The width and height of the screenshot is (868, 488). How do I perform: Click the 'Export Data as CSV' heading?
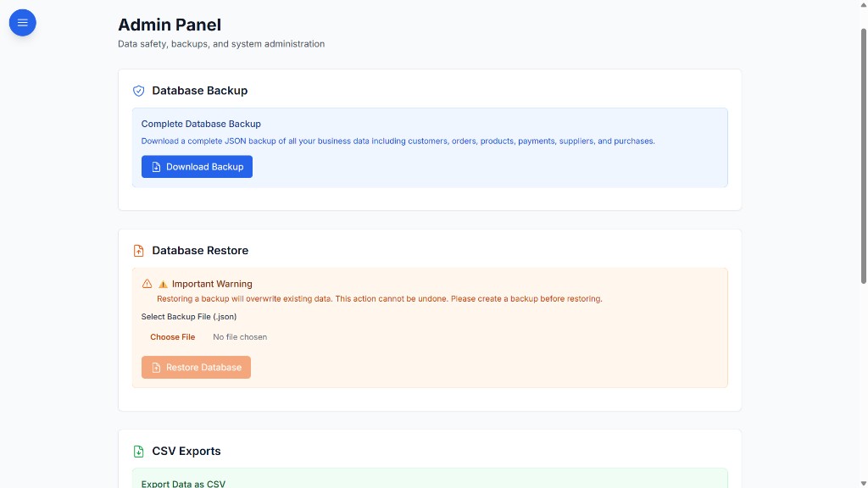[x=183, y=484]
